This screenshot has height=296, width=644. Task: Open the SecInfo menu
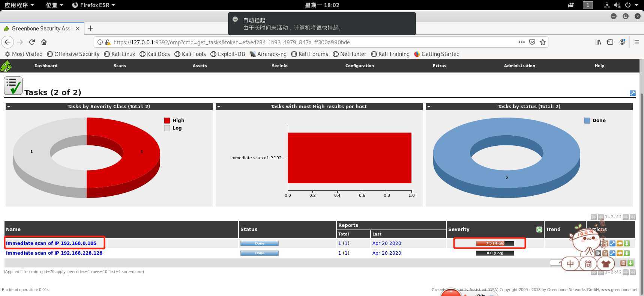(x=279, y=66)
